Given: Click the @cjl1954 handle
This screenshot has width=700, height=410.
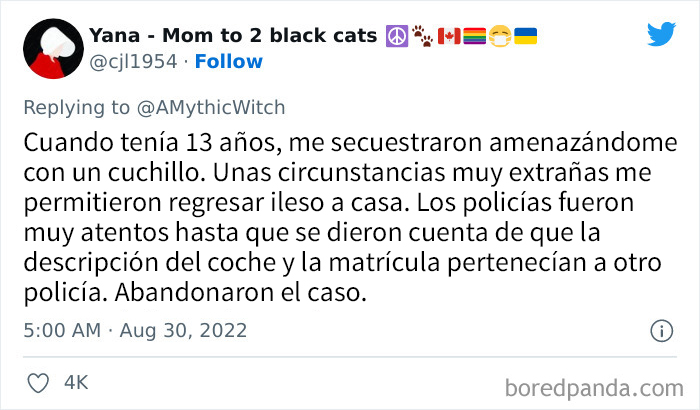Looking at the screenshot, I should (133, 62).
